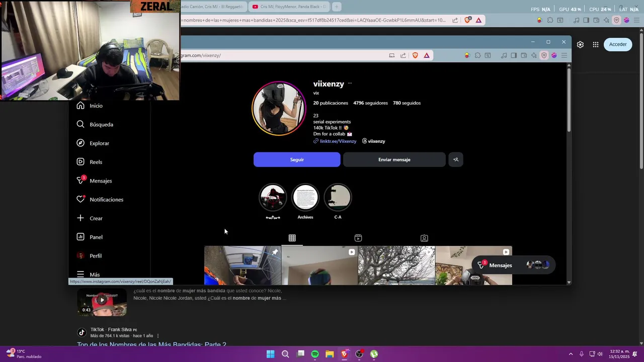This screenshot has height=362, width=644.
Task: Open hamburger menu in Instagram window toolbar
Action: [564, 55]
